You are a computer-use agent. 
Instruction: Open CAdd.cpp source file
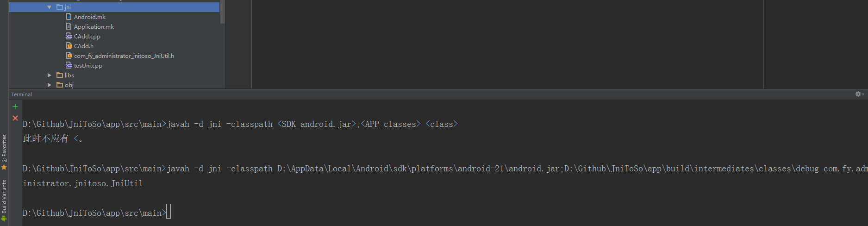(87, 37)
